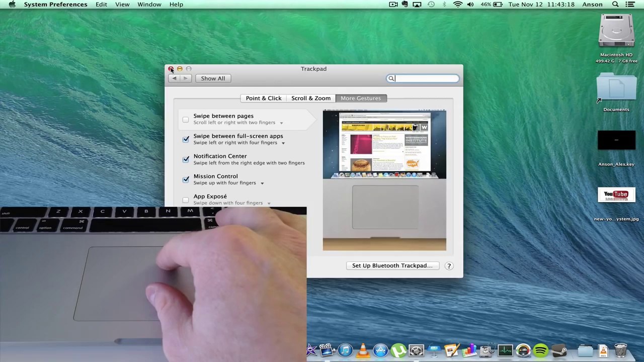Click the Evernote elephant menu bar icon

point(405,5)
